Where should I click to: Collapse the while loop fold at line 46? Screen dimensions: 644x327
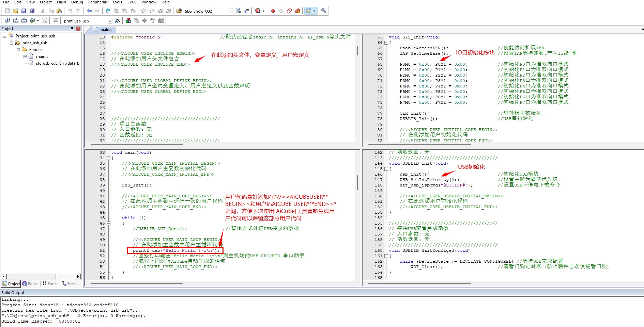[108, 223]
